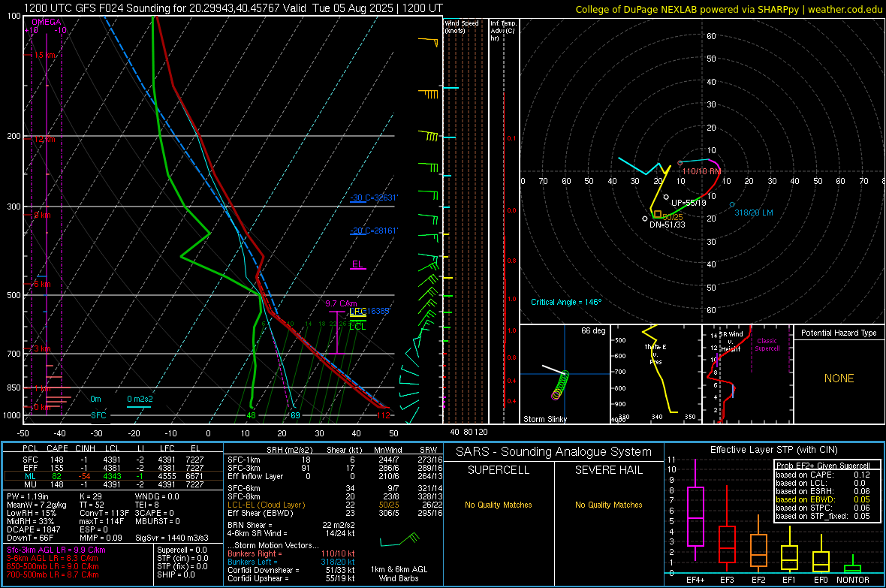Click the based on CAPE: 0.12 line
The width and height of the screenshot is (886, 588).
point(823,475)
